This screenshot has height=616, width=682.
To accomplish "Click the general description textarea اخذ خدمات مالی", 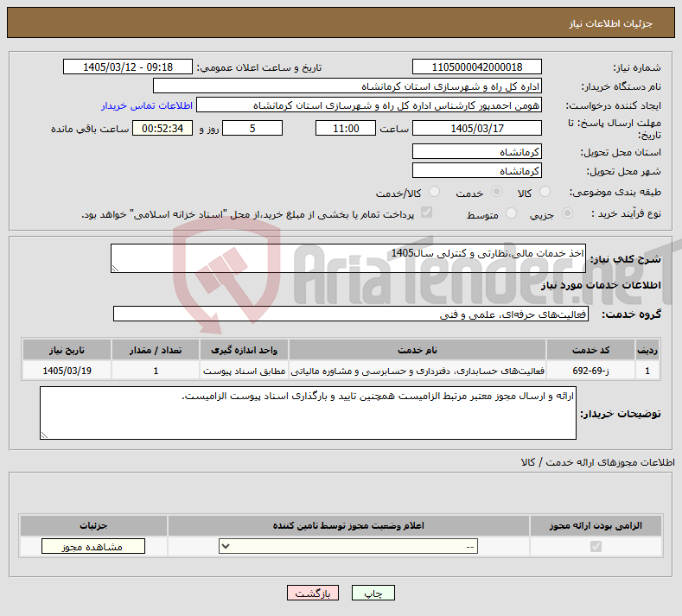I will [348, 258].
